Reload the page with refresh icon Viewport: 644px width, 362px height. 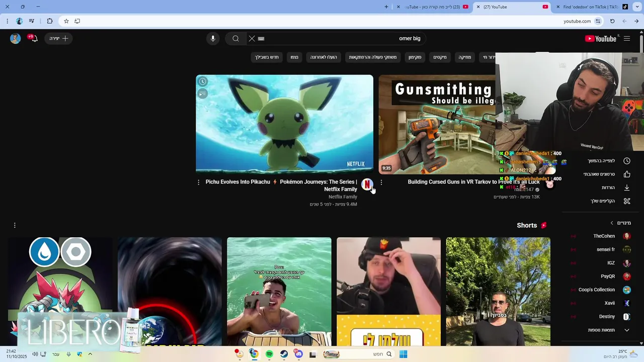pos(612,21)
